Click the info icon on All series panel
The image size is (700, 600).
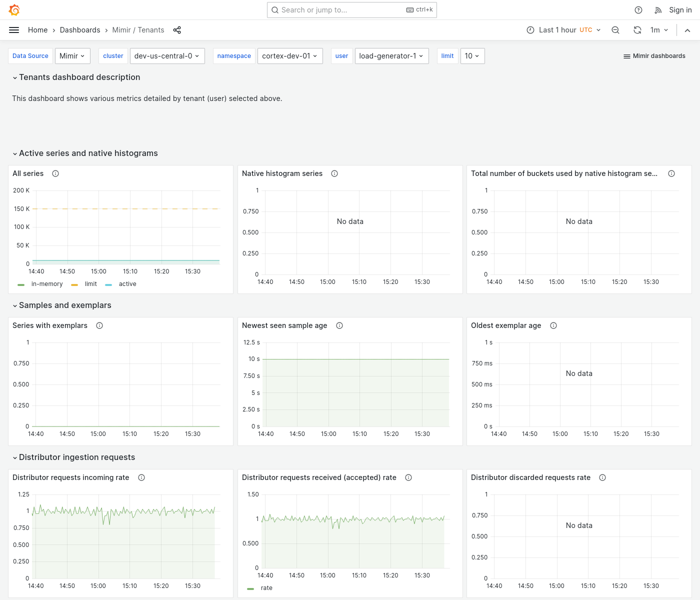(x=55, y=173)
